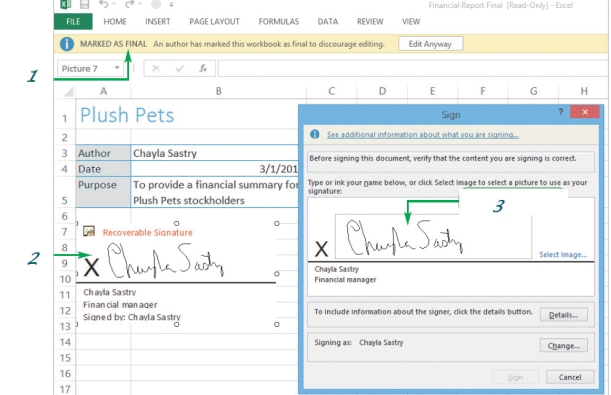Click 'Signed by: Chayla Sastry' text

(132, 317)
